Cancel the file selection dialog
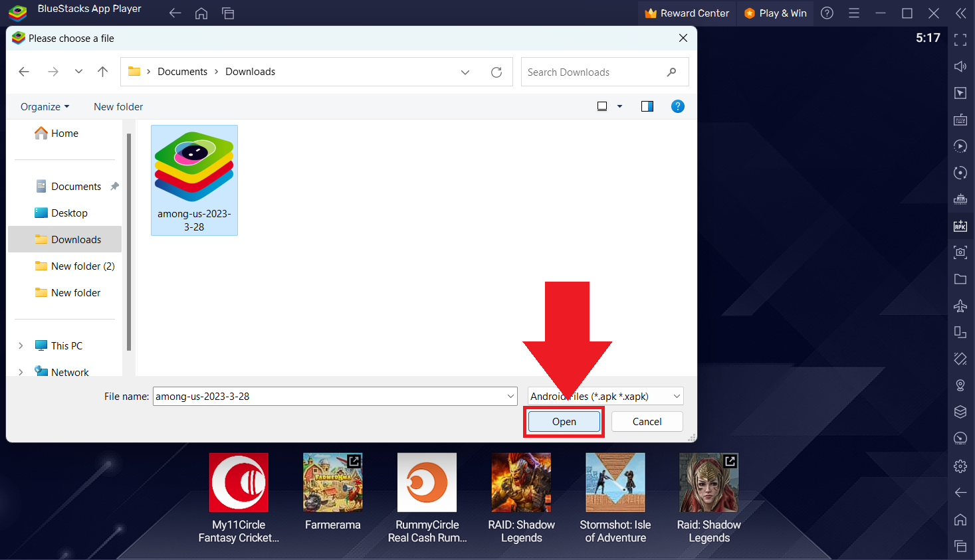 tap(646, 421)
